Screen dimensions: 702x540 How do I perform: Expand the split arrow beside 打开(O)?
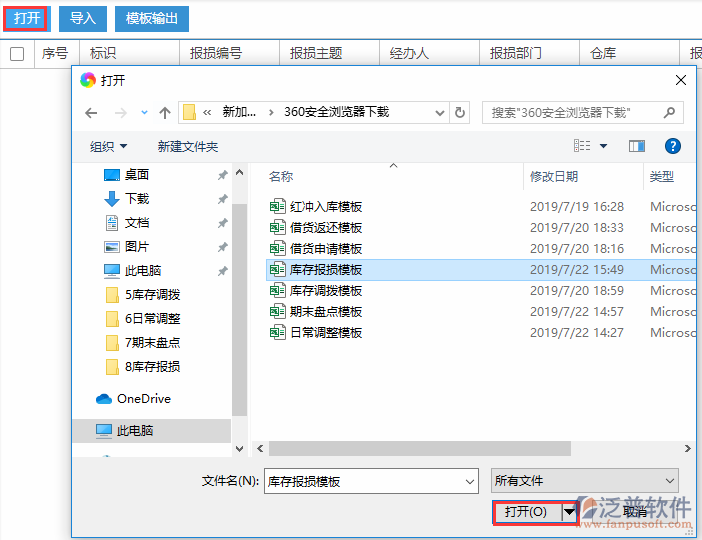coord(569,511)
